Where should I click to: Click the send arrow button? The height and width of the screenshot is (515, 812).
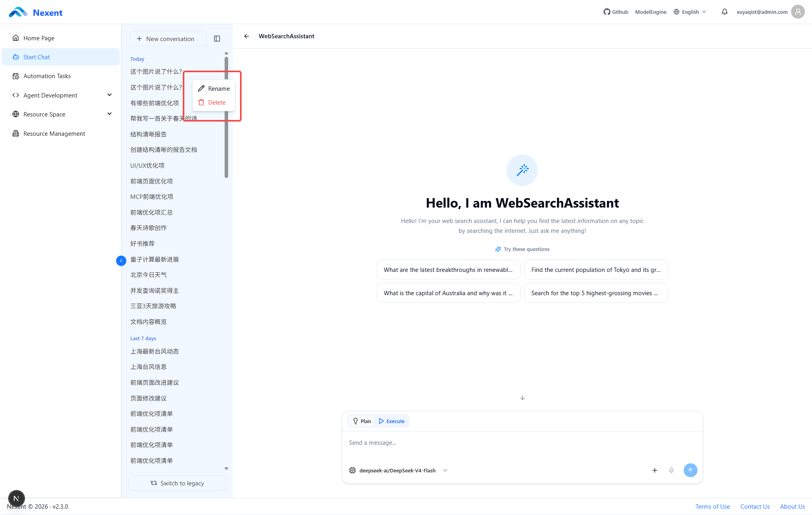click(x=690, y=470)
